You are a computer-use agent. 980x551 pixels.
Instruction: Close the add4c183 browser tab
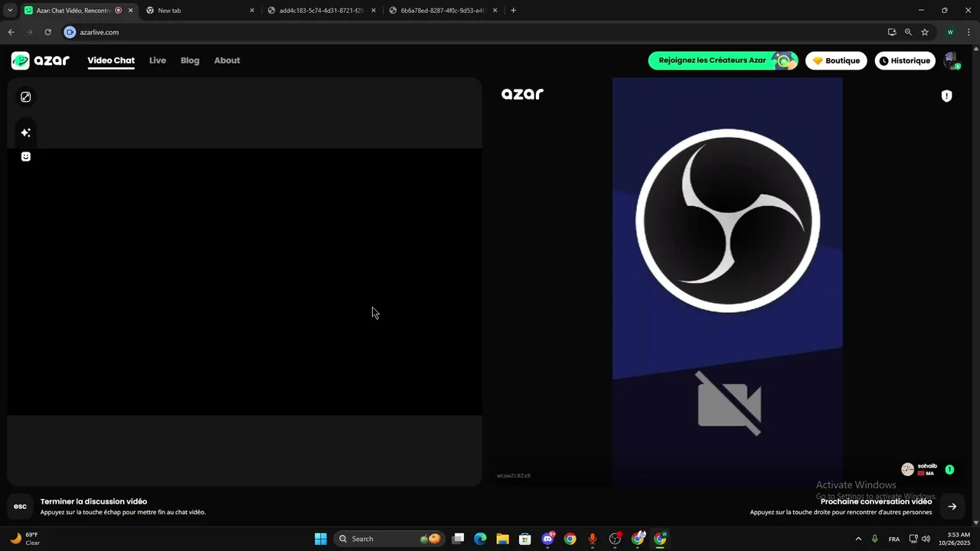pyautogui.click(x=374, y=11)
